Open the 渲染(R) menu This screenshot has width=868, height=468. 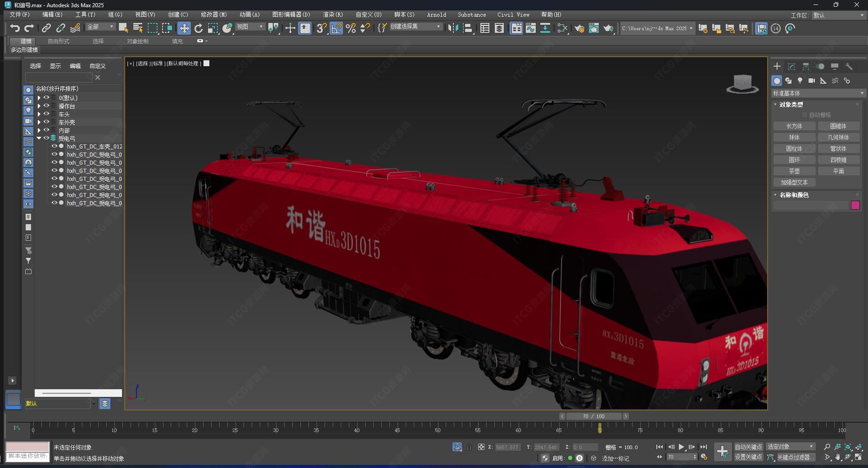332,15
